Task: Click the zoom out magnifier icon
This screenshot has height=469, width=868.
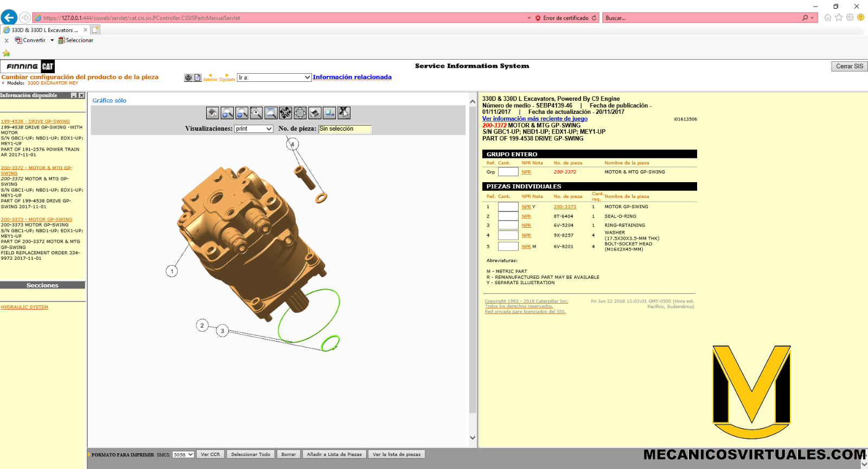Action: 242,113
